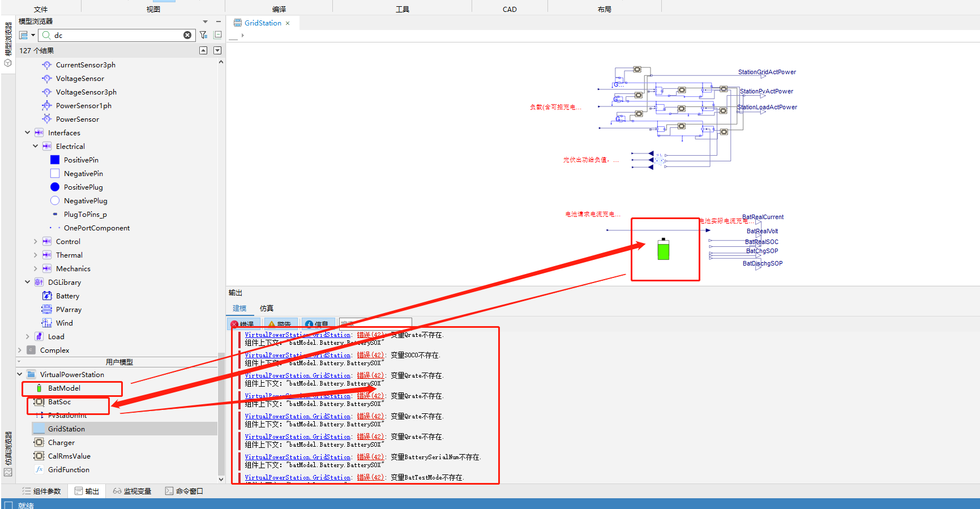Switch to the 建模 output tab

(x=239, y=309)
